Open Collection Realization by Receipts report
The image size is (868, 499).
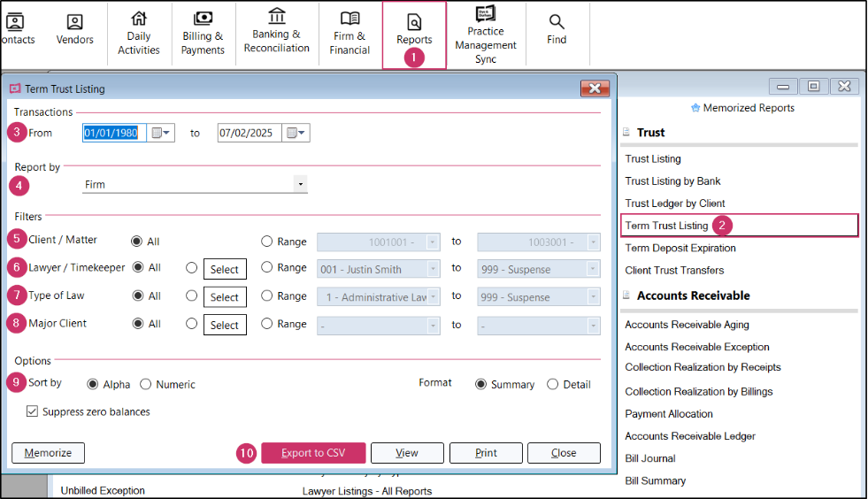tap(703, 367)
